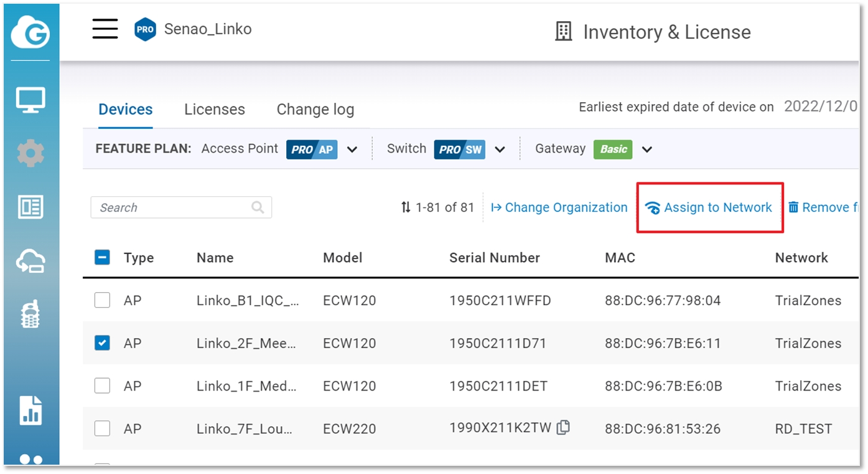Click Change Organization link
Image resolution: width=868 pixels, height=474 pixels.
(x=559, y=207)
